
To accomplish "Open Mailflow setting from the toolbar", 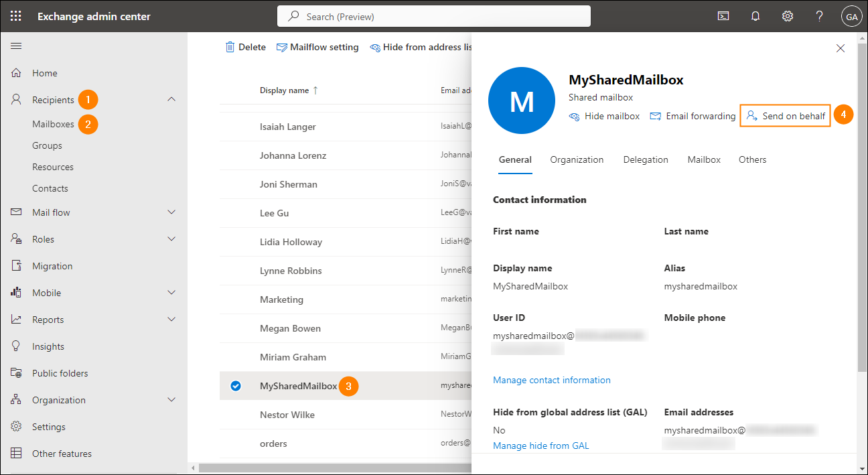I will click(x=317, y=47).
